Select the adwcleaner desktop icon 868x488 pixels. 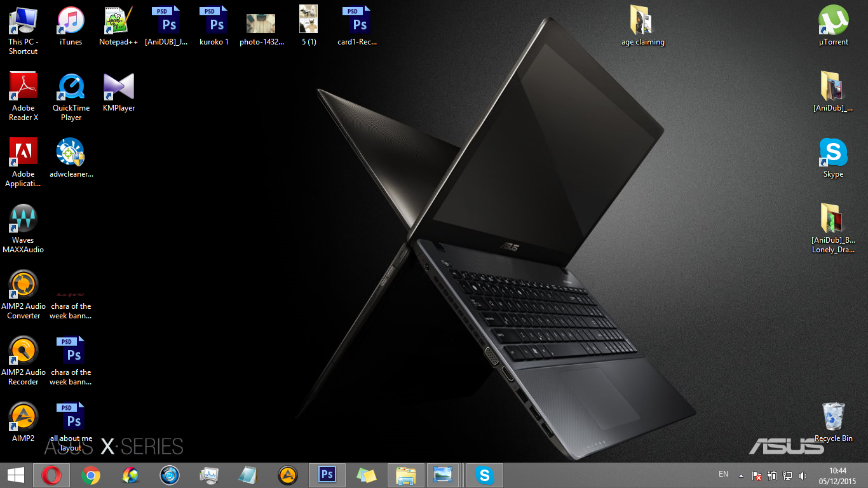coord(71,158)
